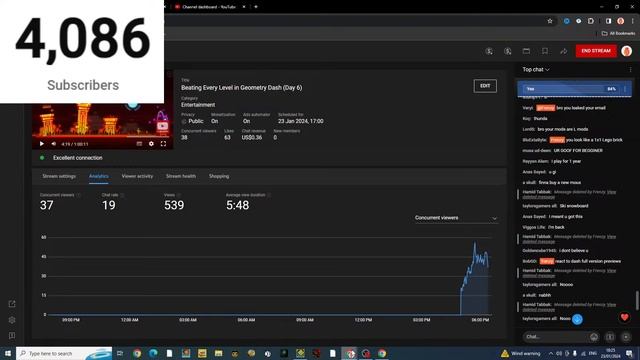Click the chat message 'UR GOOF FOR BEGGINER'
Viewport: 640px width, 360px height.
[x=578, y=151]
